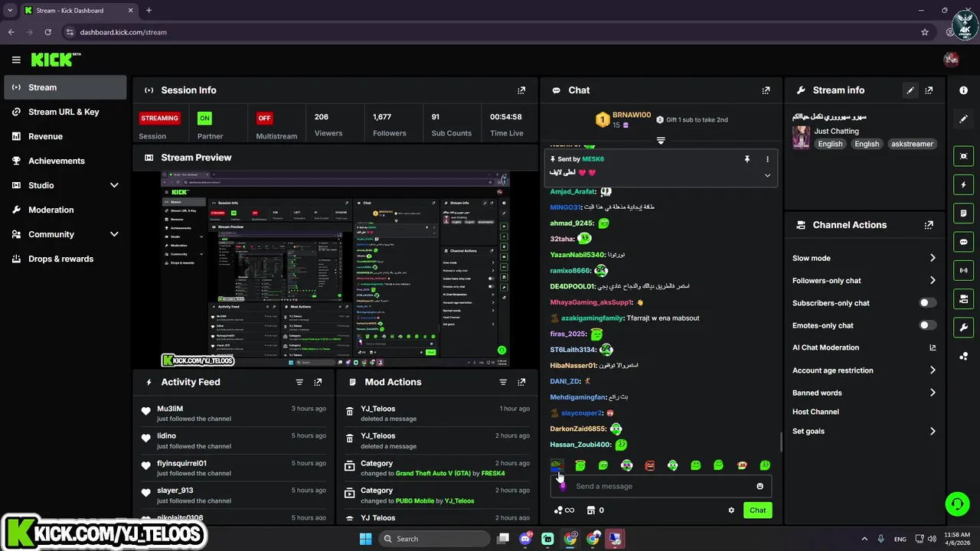The height and width of the screenshot is (551, 980).
Task: Click the note page icon in right sidebar
Action: point(963,213)
